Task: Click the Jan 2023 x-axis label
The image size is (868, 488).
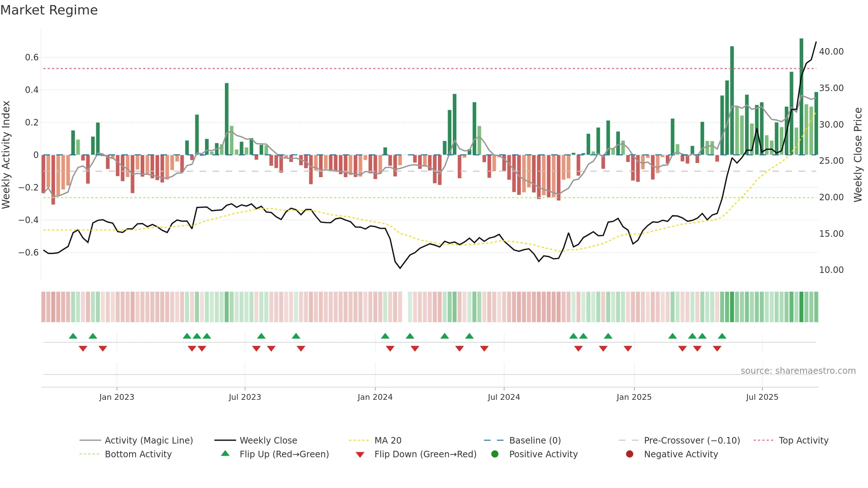Action: click(117, 397)
